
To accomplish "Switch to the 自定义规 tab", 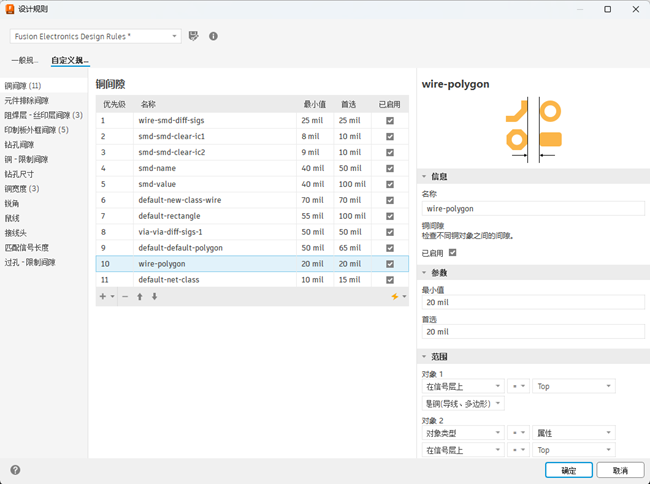I will pyautogui.click(x=70, y=60).
